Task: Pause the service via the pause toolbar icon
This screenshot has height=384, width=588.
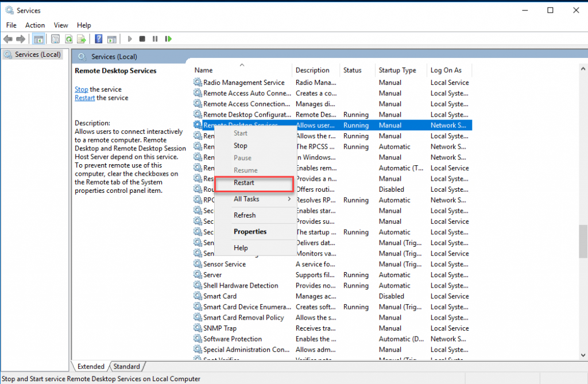Action: (156, 38)
